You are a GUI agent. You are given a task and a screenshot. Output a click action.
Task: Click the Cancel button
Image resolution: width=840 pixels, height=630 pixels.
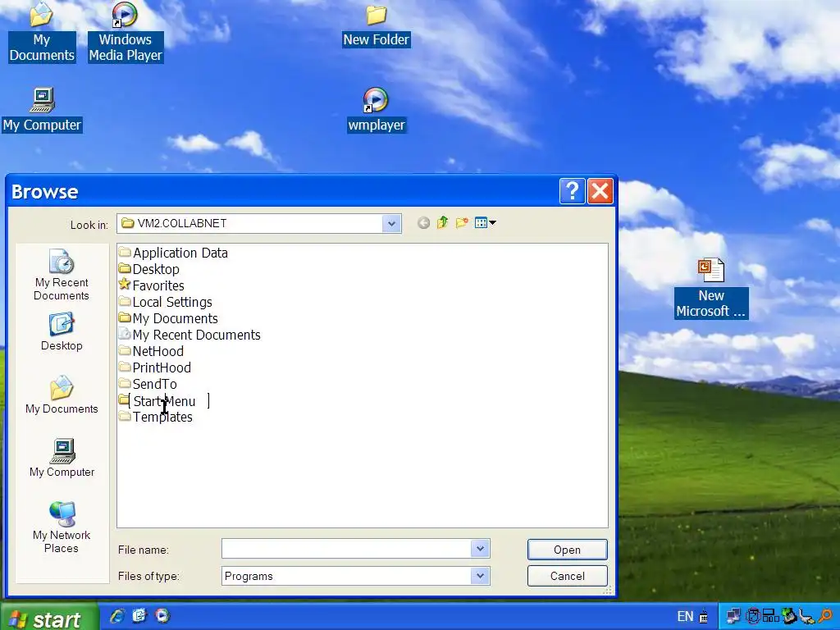tap(568, 576)
